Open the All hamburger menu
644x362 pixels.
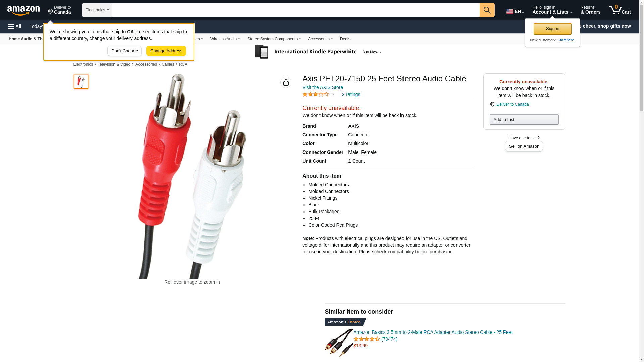(x=15, y=26)
